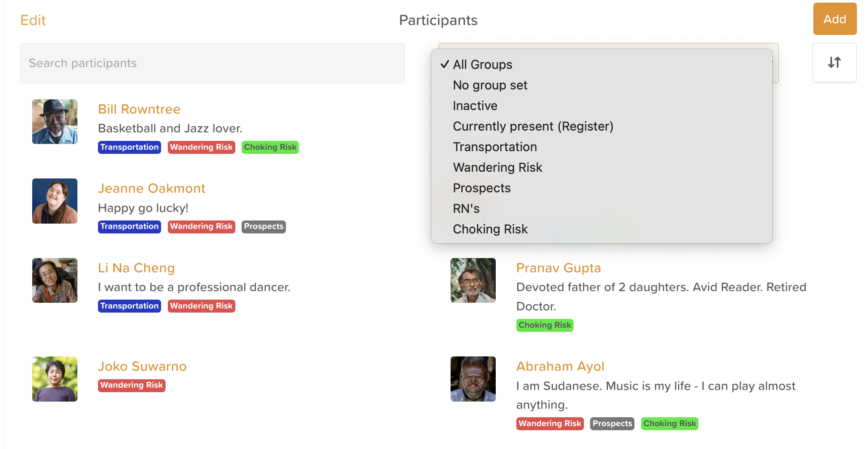The width and height of the screenshot is (868, 449).
Task: Click Abraham Ayol's avatar picture
Action: point(473,379)
